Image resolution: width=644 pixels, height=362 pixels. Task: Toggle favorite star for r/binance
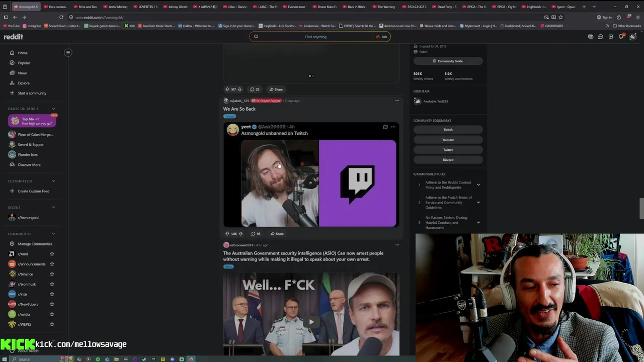(52, 274)
